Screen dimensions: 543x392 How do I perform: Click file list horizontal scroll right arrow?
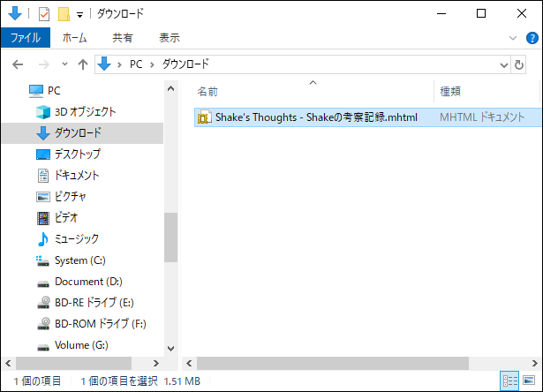point(535,363)
